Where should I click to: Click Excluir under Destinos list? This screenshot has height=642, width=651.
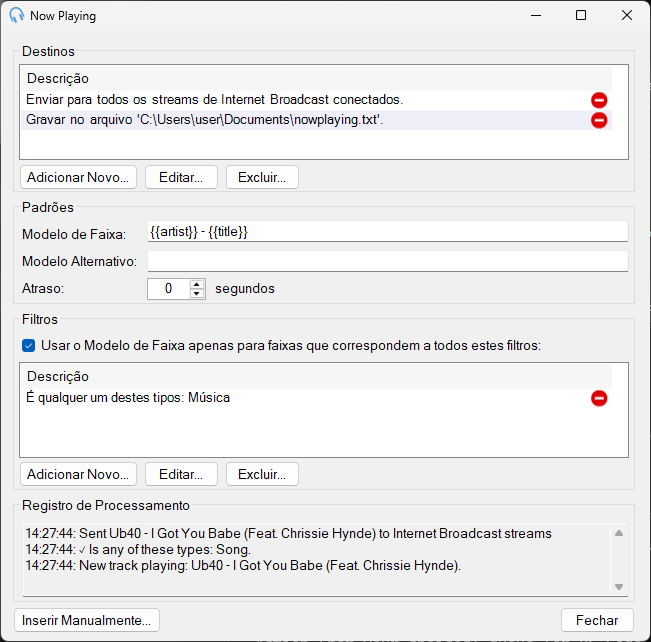point(262,177)
